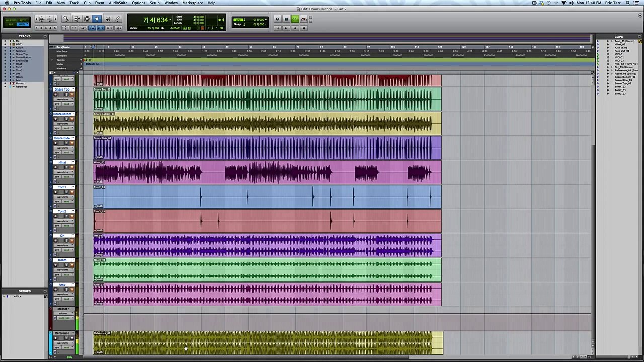Select the Zoomer tool

(66, 19)
